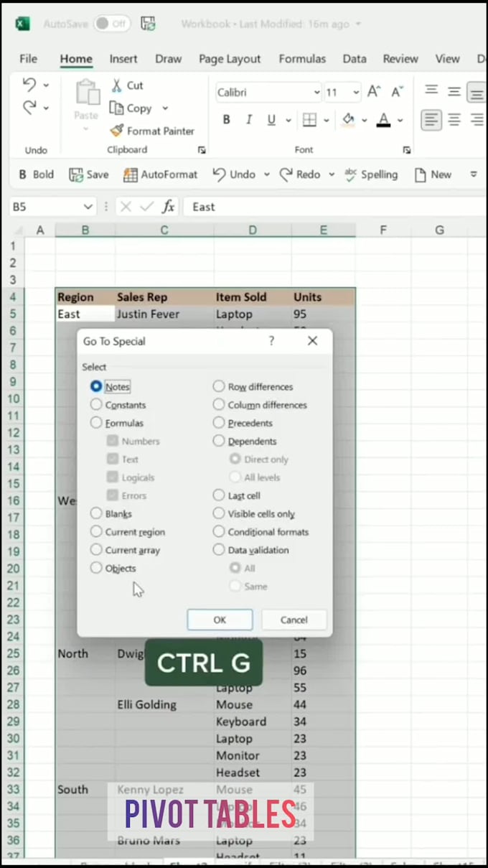Click the Copy button

(x=131, y=108)
